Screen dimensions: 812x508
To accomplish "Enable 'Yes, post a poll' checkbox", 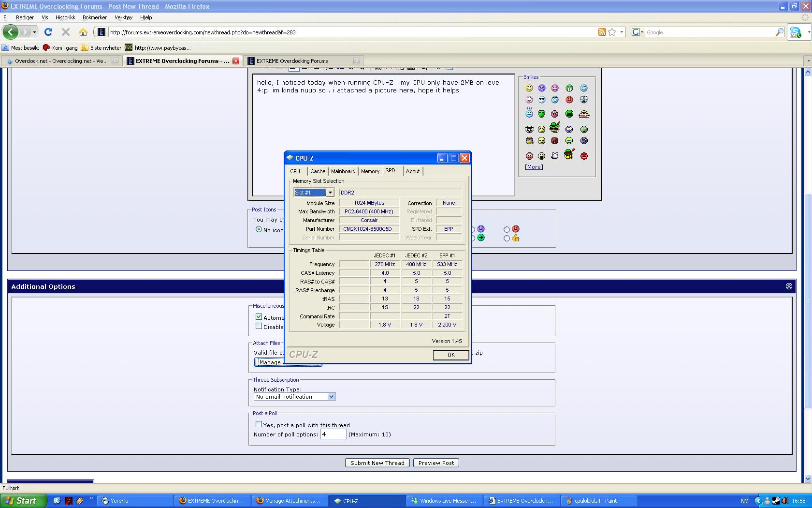I will (x=259, y=424).
